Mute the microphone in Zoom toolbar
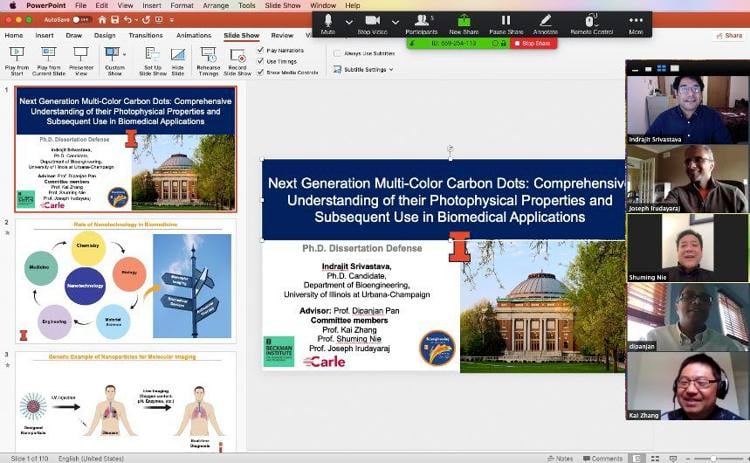The height and width of the screenshot is (463, 750). (328, 23)
